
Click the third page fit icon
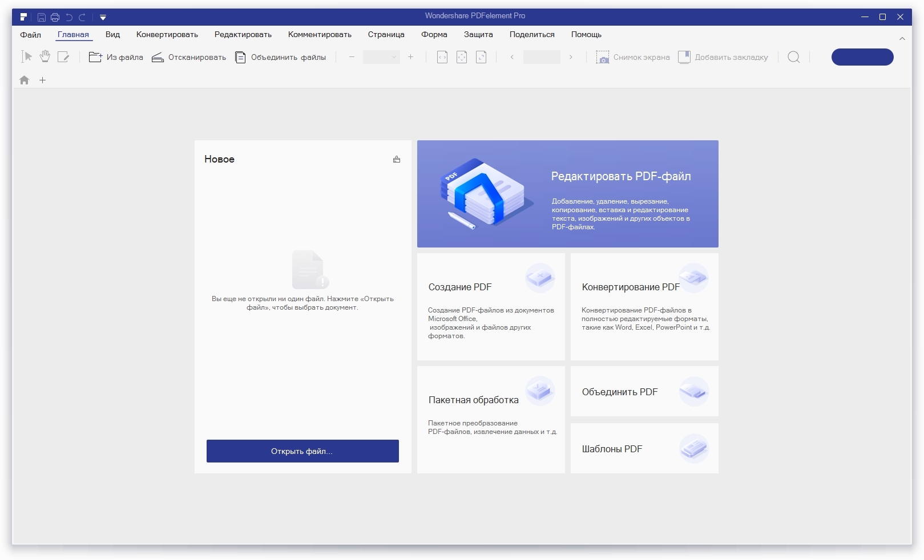481,57
